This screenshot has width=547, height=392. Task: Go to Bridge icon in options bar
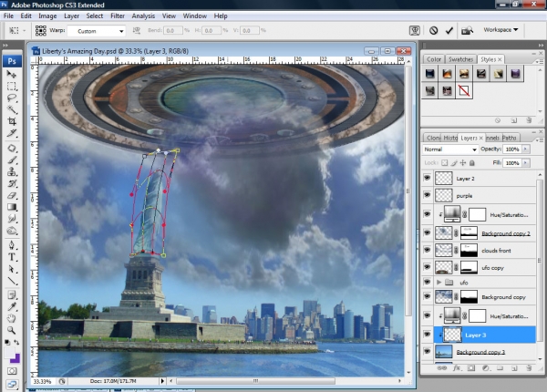(467, 31)
